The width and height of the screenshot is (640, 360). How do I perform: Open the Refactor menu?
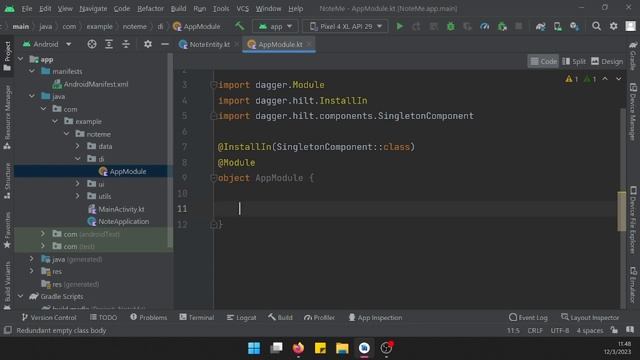click(x=150, y=9)
